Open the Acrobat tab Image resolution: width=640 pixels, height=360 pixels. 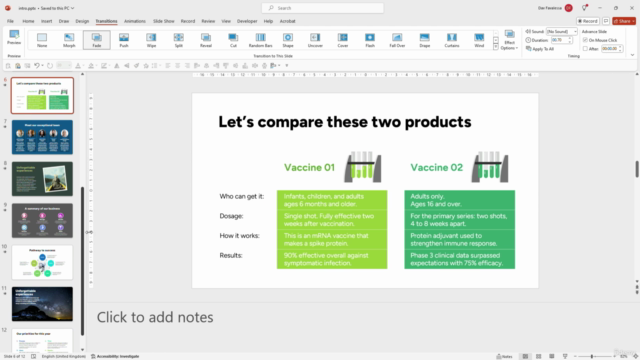(287, 21)
